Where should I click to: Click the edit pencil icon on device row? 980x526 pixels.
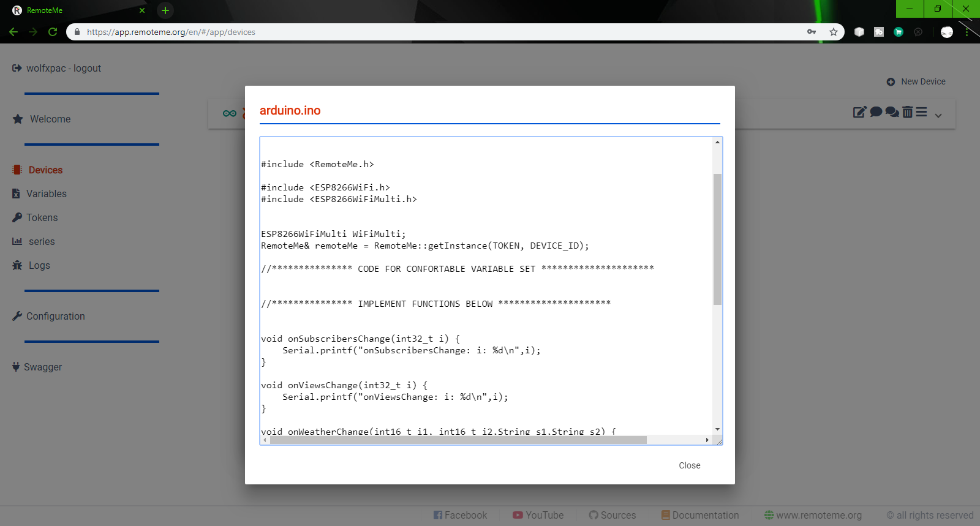pyautogui.click(x=860, y=112)
